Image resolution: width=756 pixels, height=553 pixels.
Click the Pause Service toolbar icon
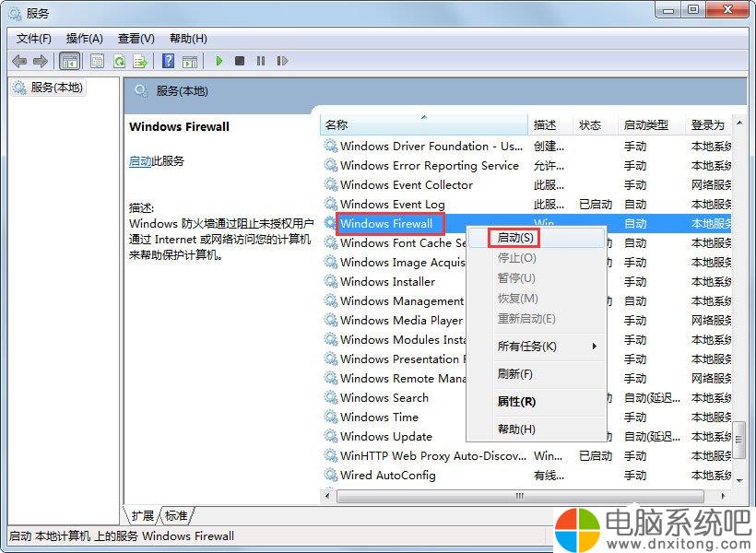click(261, 61)
